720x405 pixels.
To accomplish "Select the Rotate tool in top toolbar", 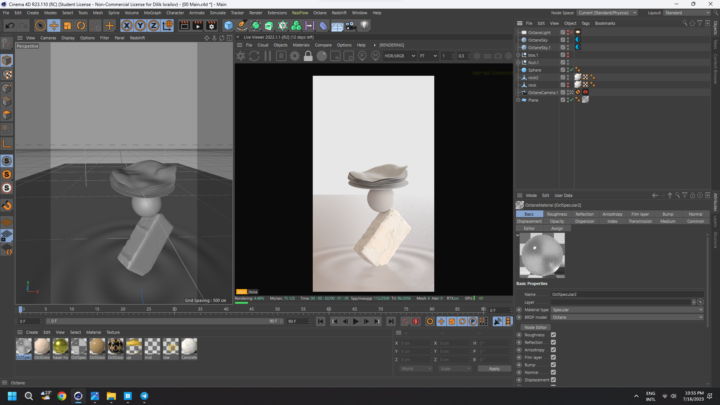I will (x=81, y=26).
